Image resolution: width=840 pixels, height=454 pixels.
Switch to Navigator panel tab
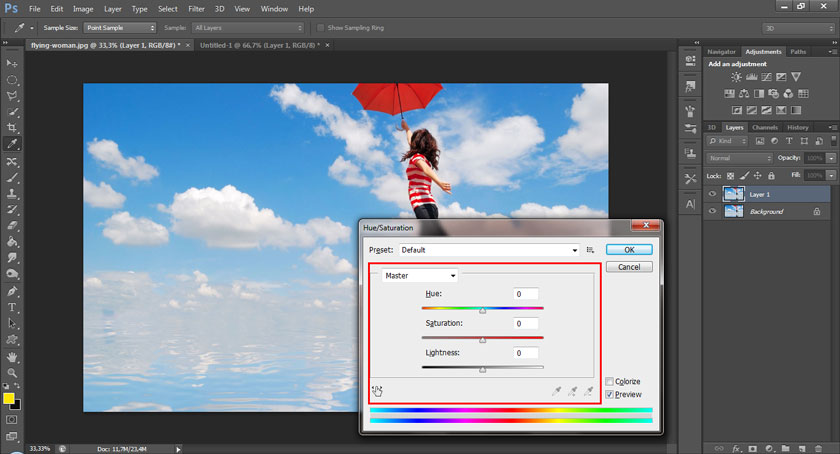click(x=721, y=52)
